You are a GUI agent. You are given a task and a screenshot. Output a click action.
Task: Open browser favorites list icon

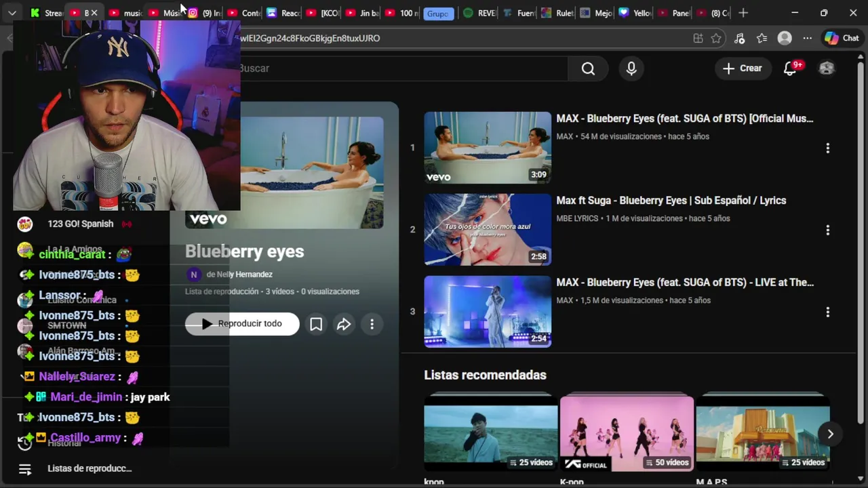click(762, 39)
